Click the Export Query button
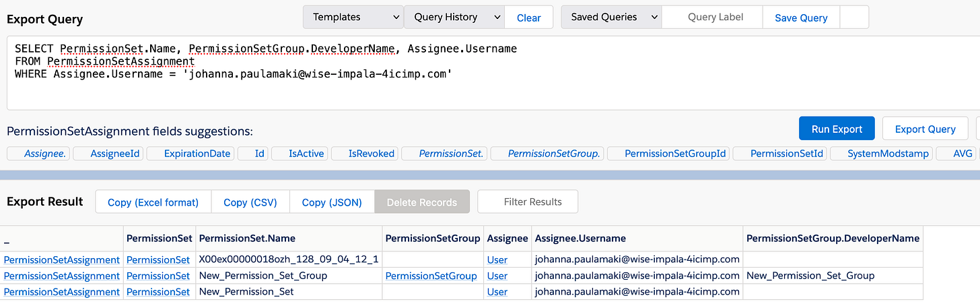980x304 pixels. [925, 129]
